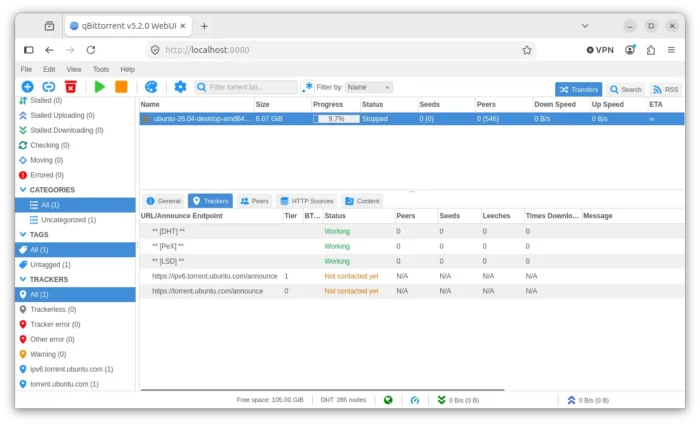Image resolution: width=700 pixels, height=425 pixels.
Task: Click the DHT: 286 nodes status text
Action: pyautogui.click(x=343, y=400)
